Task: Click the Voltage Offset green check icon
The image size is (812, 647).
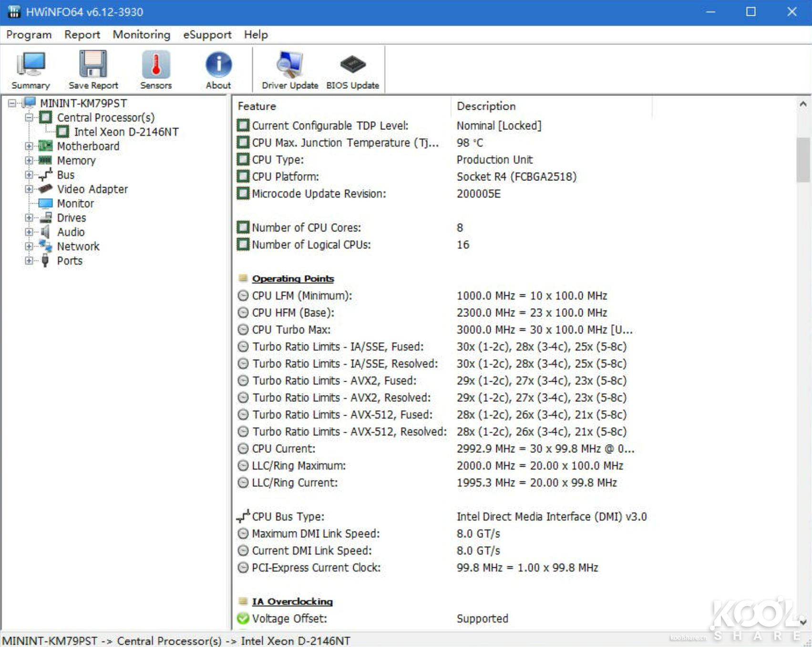Action: pos(243,618)
